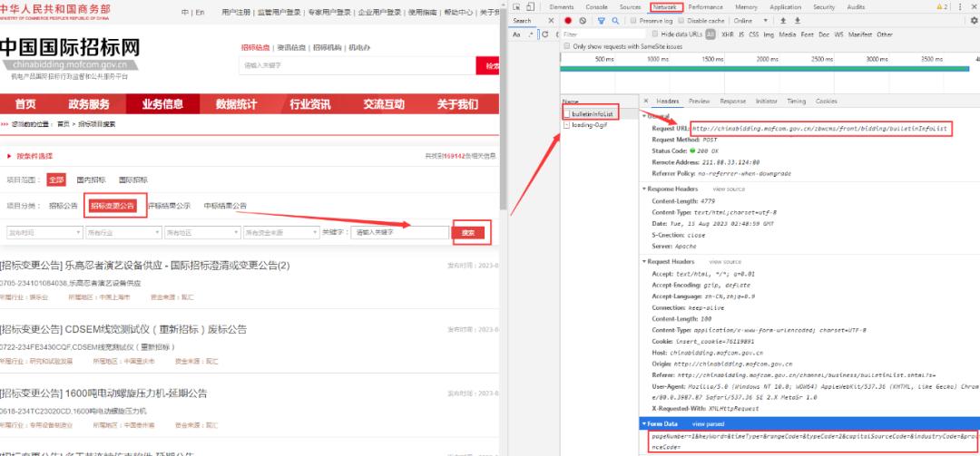Filter requests by WS type
This screenshot has height=456, width=980.
[x=838, y=34]
